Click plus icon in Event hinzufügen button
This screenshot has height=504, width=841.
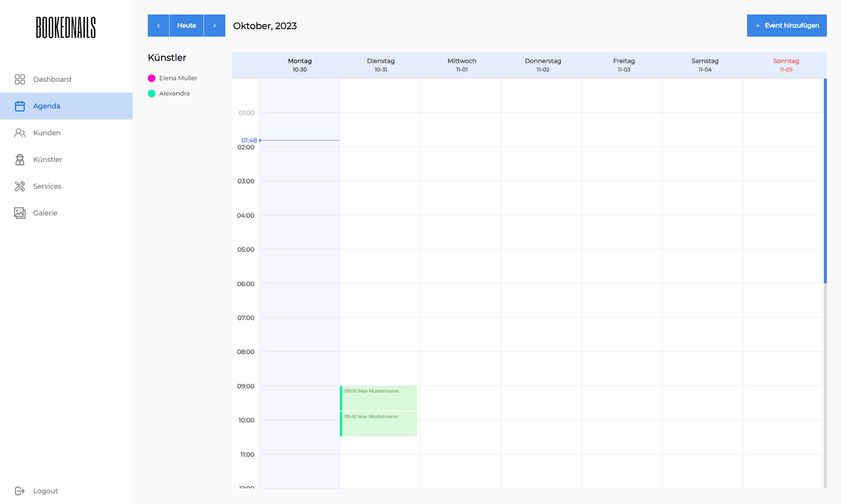point(758,26)
